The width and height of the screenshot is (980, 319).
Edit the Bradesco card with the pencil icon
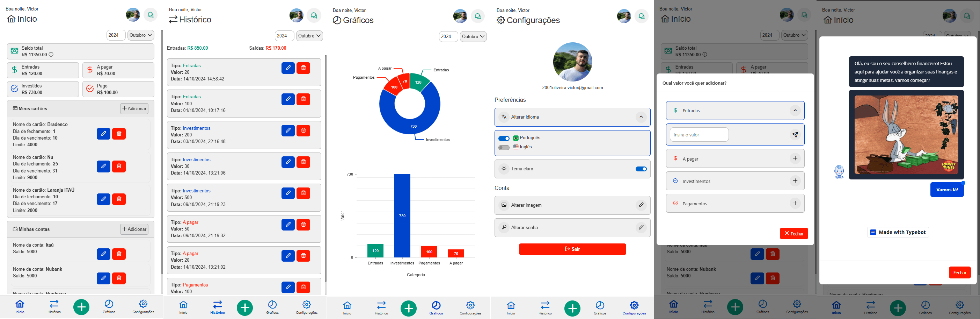click(103, 134)
